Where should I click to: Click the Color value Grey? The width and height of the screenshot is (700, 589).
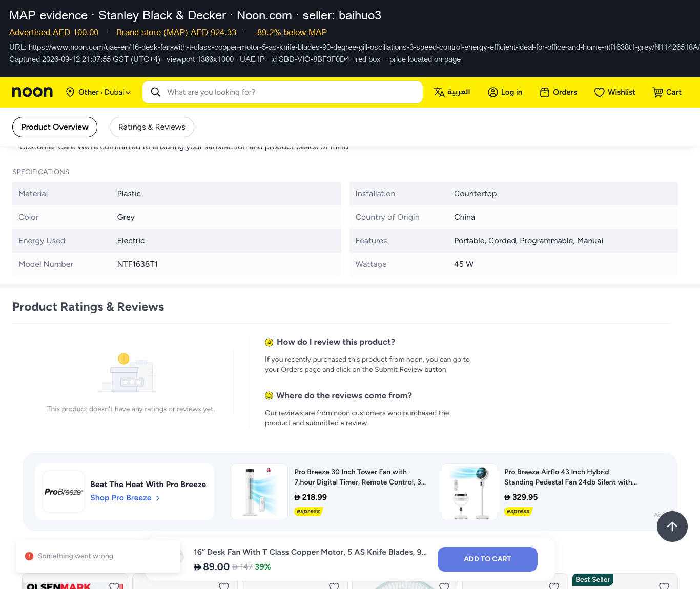tap(126, 217)
